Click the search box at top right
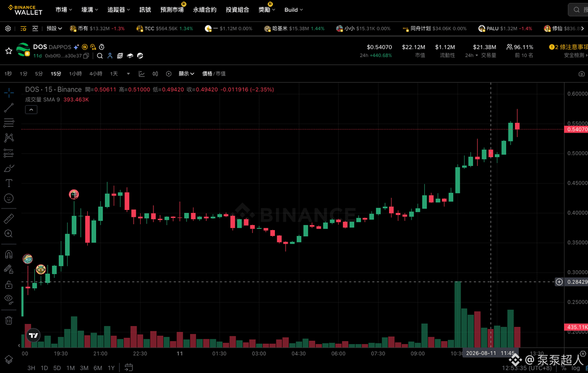 click(x=578, y=9)
